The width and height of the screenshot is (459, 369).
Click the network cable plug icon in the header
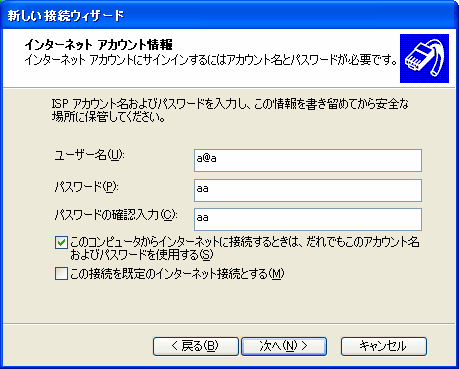tap(424, 58)
